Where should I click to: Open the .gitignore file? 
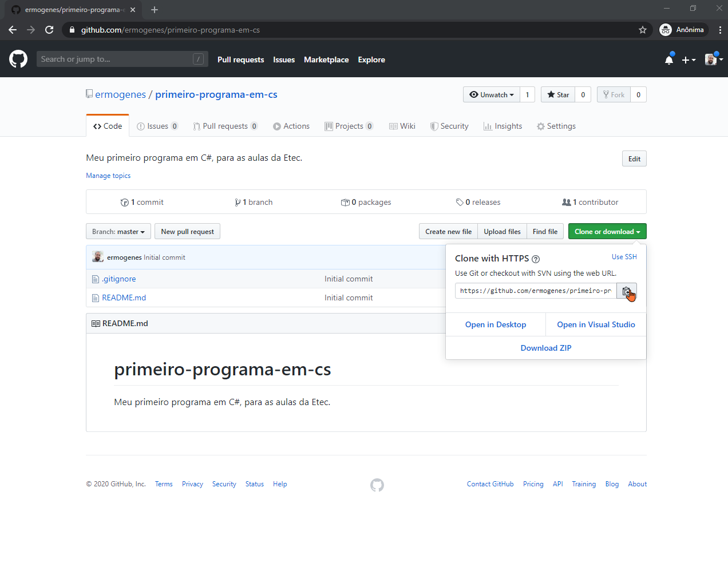tap(119, 279)
